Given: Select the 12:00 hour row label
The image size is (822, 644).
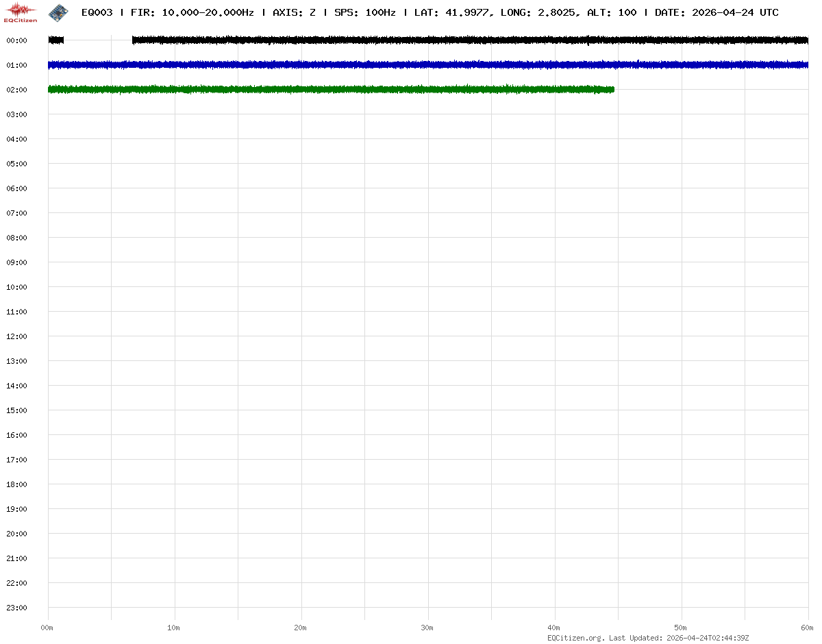Looking at the screenshot, I should 16,336.
